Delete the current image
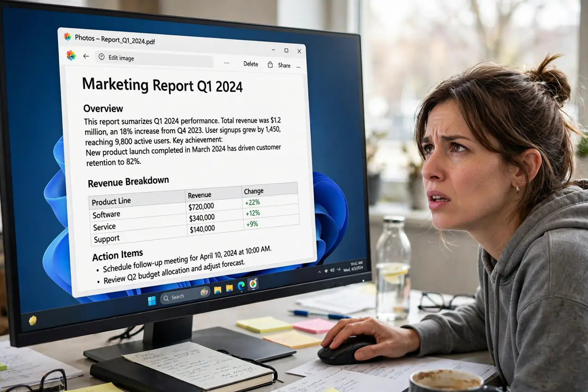Image resolution: width=588 pixels, height=392 pixels. click(250, 64)
